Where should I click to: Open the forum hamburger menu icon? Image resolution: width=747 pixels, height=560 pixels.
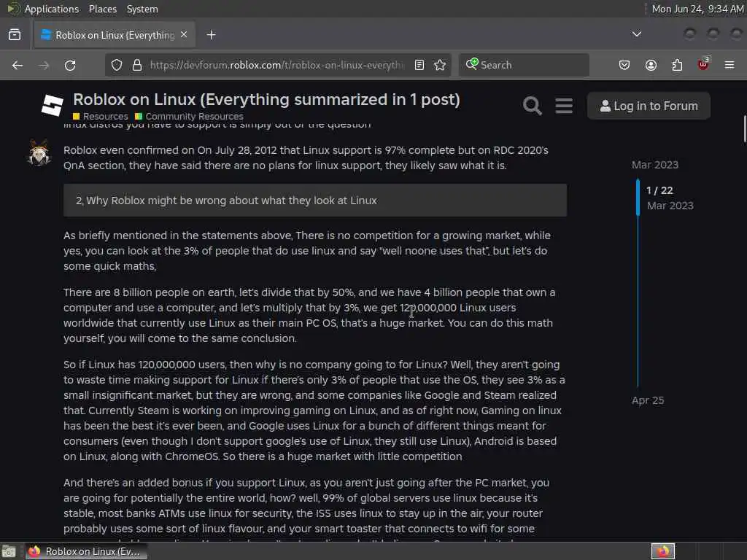tap(564, 106)
